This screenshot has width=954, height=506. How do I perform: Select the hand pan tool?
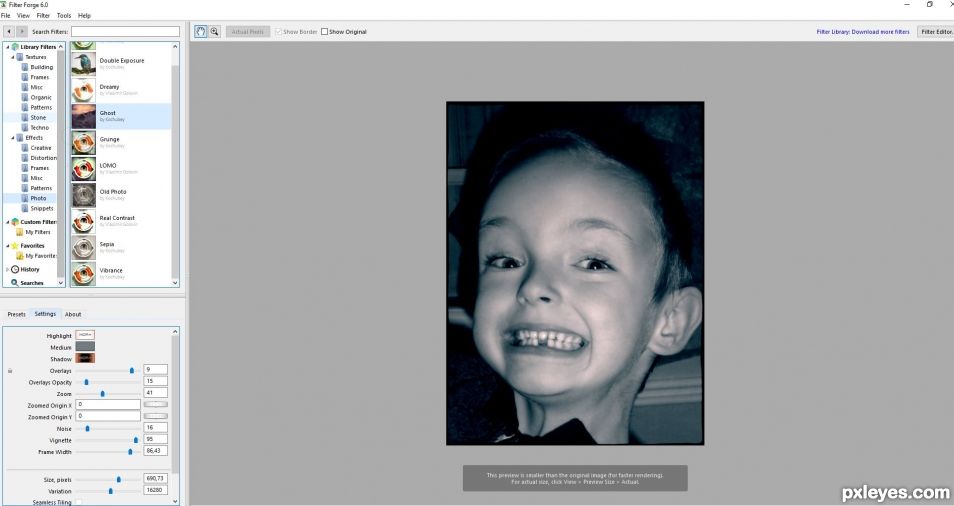(200, 32)
